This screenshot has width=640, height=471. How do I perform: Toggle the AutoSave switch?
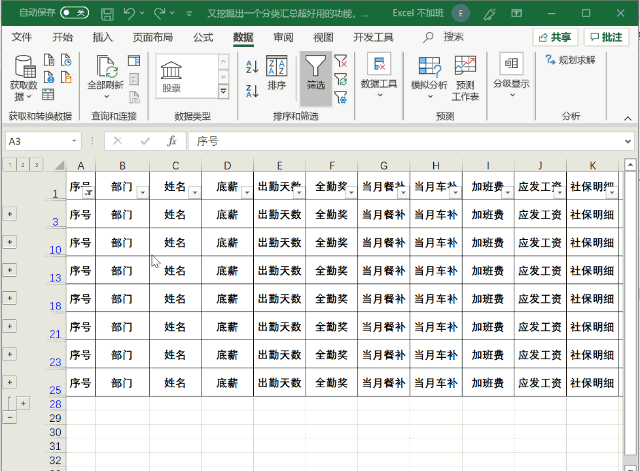click(x=74, y=13)
